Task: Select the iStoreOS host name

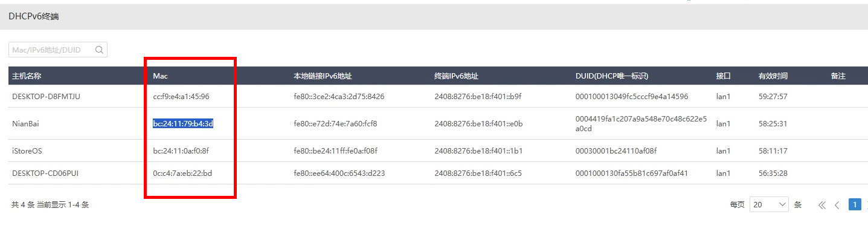Action: 28,151
